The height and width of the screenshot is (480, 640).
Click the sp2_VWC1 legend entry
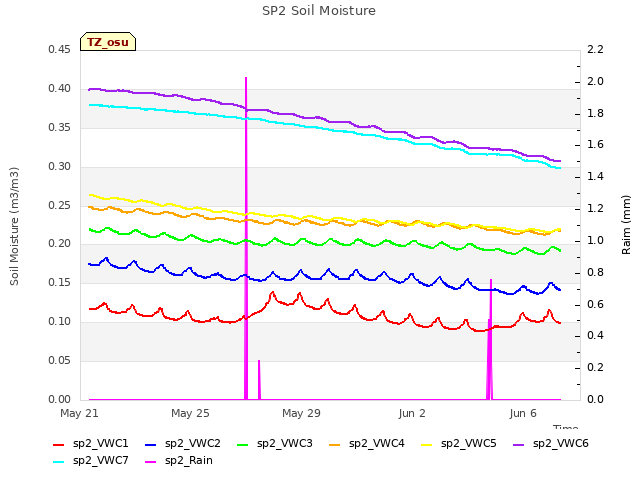[x=91, y=444]
